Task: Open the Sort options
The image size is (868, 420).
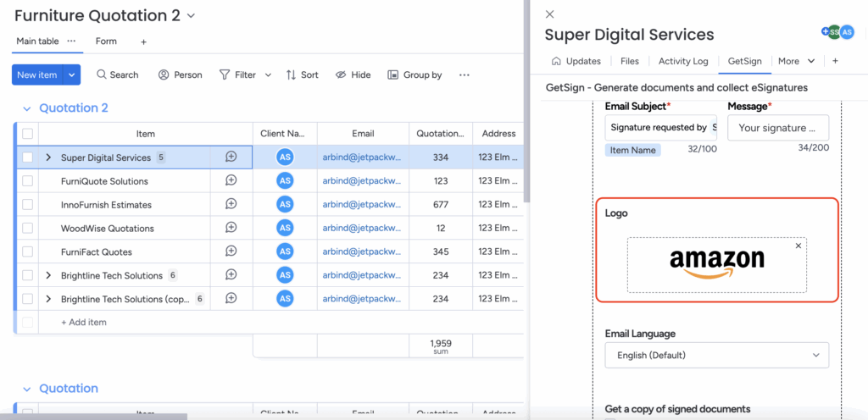Action: coord(303,75)
